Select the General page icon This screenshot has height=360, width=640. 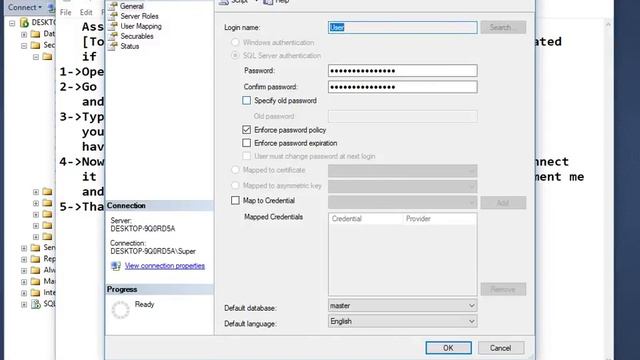click(113, 6)
